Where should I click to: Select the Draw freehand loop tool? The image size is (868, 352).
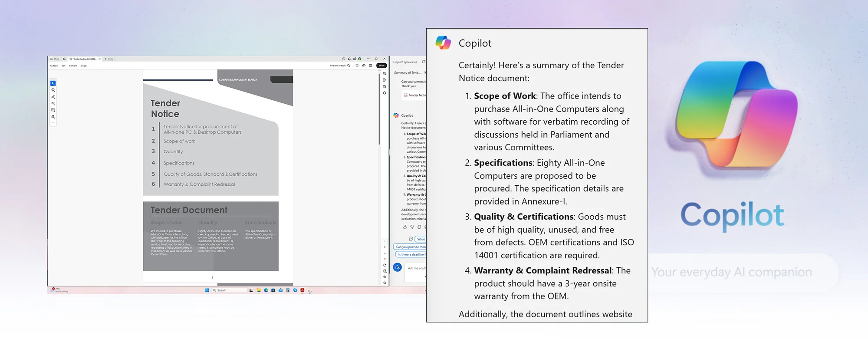coord(53,103)
